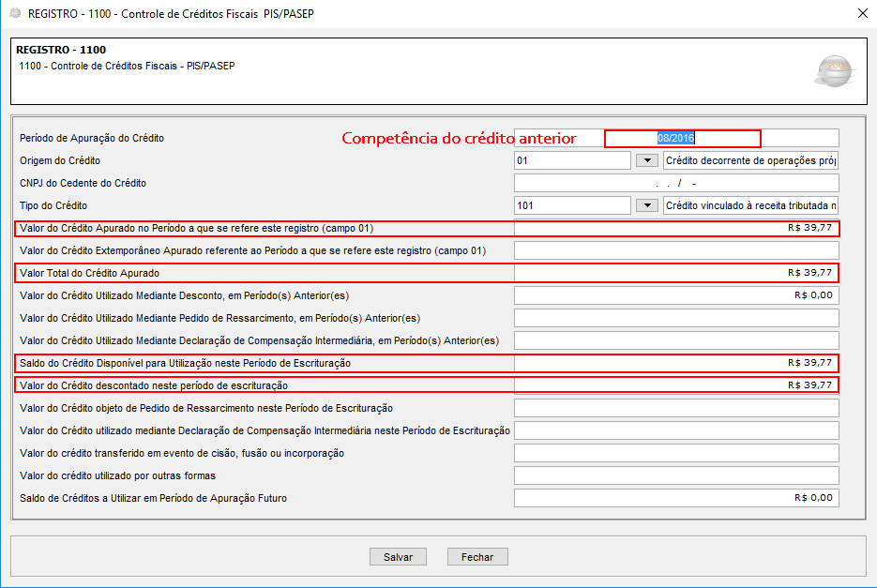Select the Origem do Crédito code field 01

click(572, 160)
